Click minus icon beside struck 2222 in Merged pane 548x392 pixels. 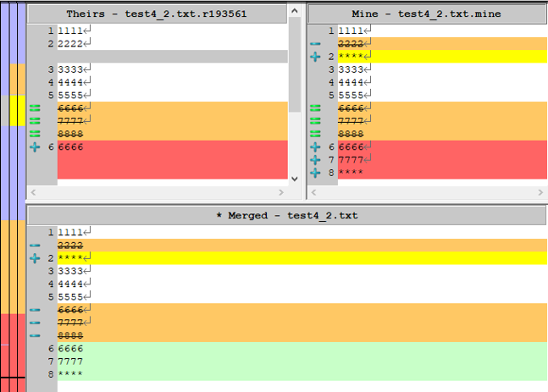35,246
